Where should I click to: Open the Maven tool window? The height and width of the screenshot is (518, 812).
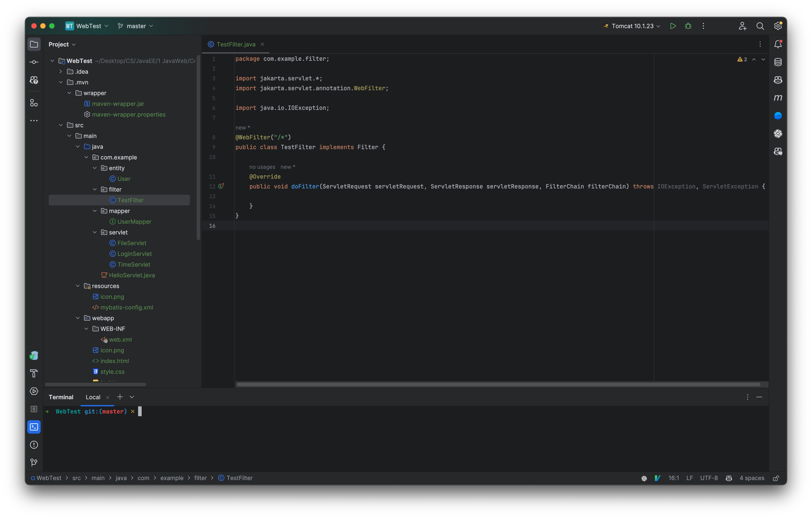click(x=778, y=98)
